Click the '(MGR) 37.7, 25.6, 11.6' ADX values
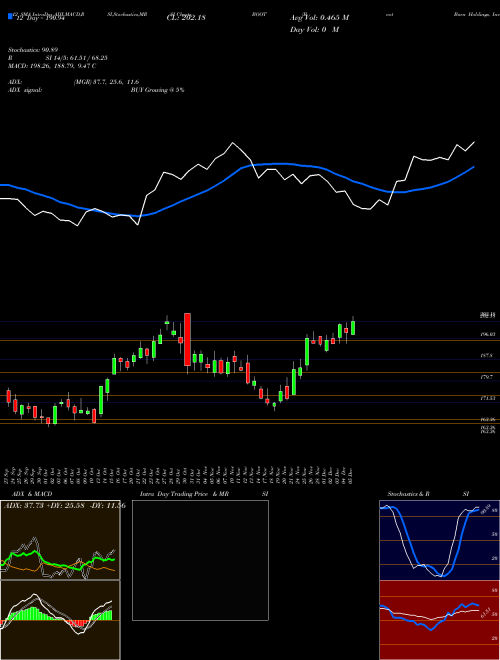500x660 pixels. click(106, 82)
